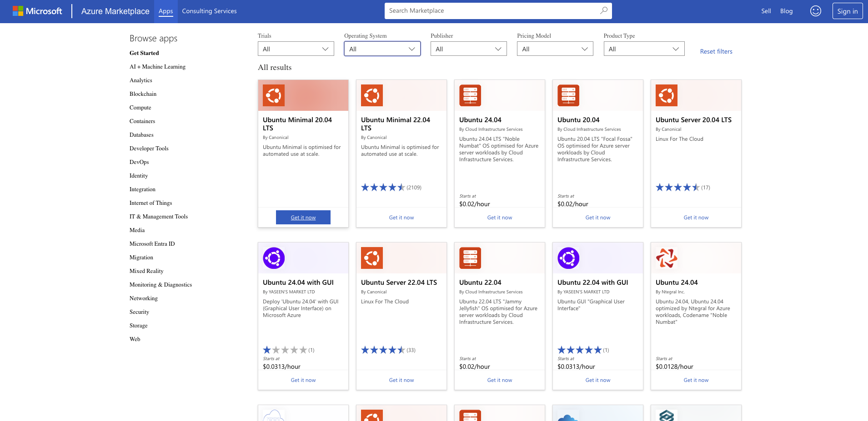Browse the Media category
This screenshot has height=421, width=868.
[137, 230]
